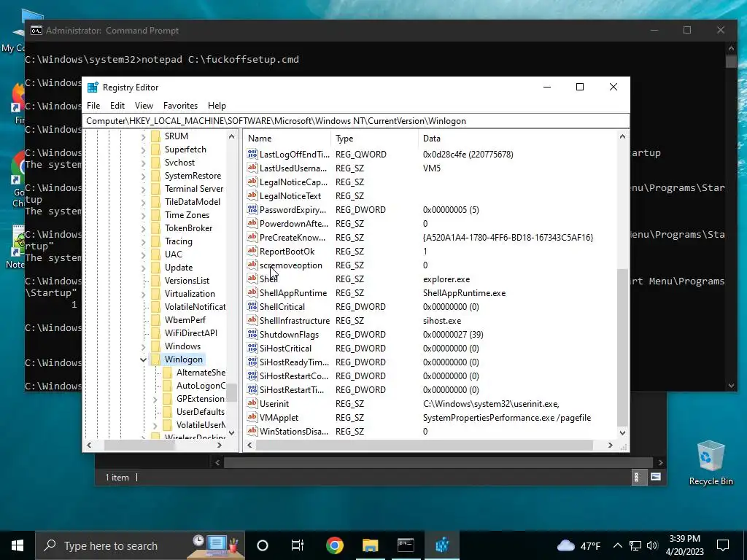747x560 pixels.
Task: Click the network tray icon
Action: coord(635,545)
